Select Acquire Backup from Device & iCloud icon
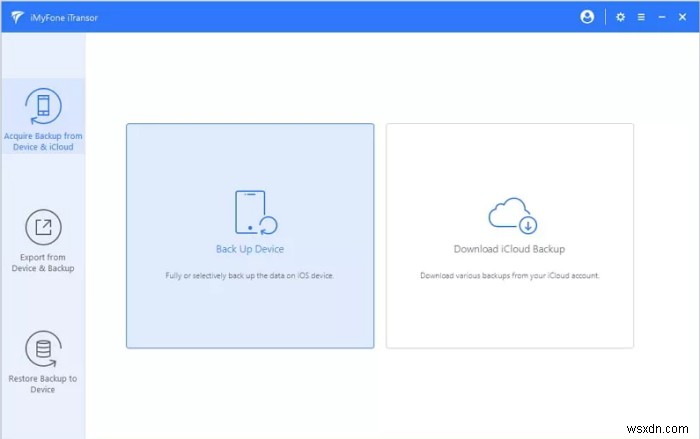700x439 pixels. point(43,106)
